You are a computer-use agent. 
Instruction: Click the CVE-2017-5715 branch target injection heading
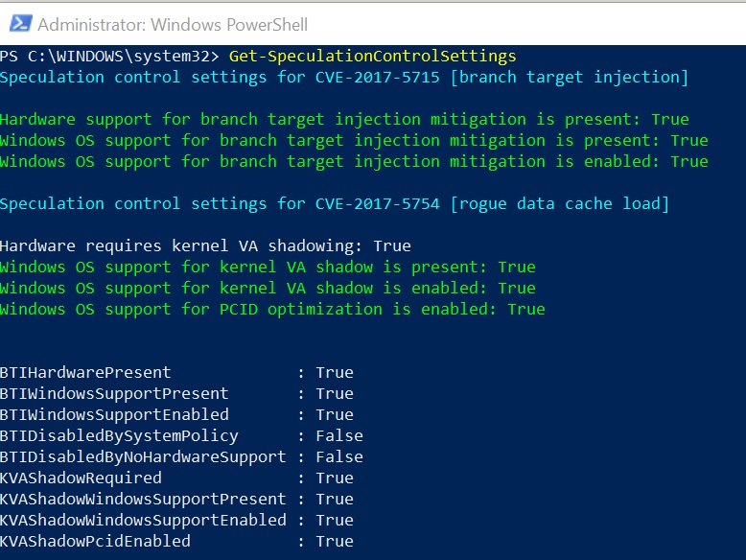coord(344,77)
